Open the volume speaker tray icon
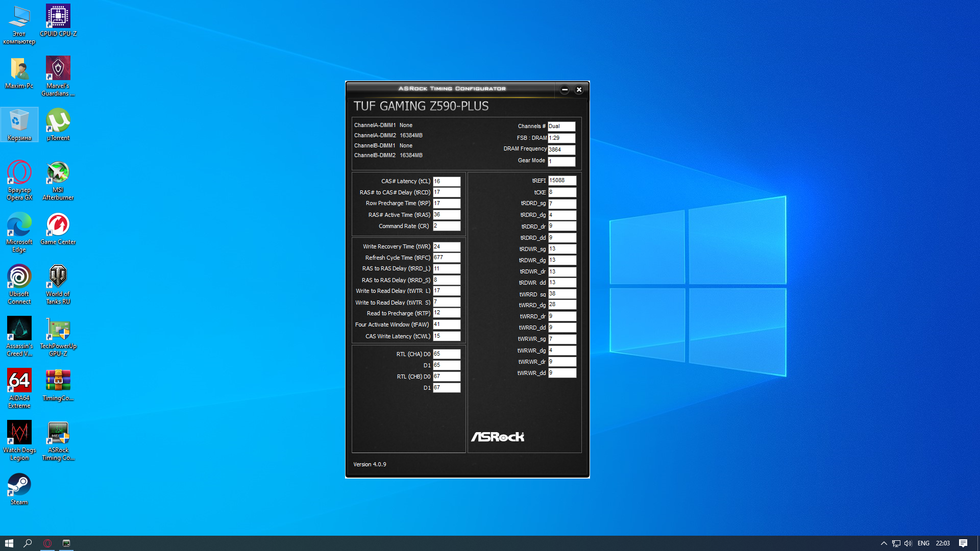 pyautogui.click(x=908, y=543)
